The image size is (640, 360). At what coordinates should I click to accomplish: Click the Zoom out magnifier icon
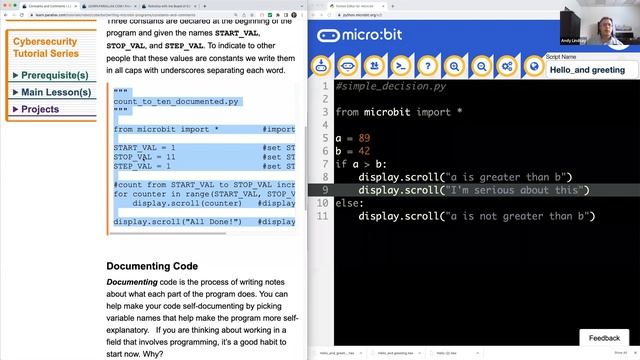coord(481,66)
